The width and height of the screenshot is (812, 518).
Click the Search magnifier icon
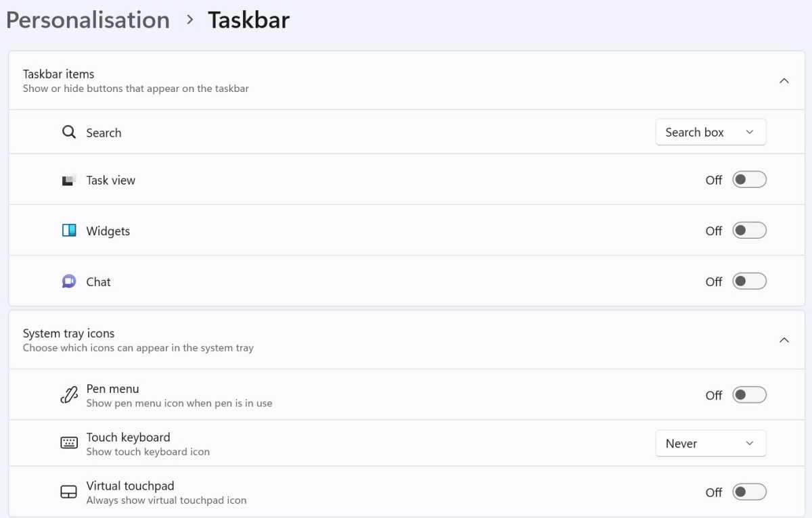(69, 133)
